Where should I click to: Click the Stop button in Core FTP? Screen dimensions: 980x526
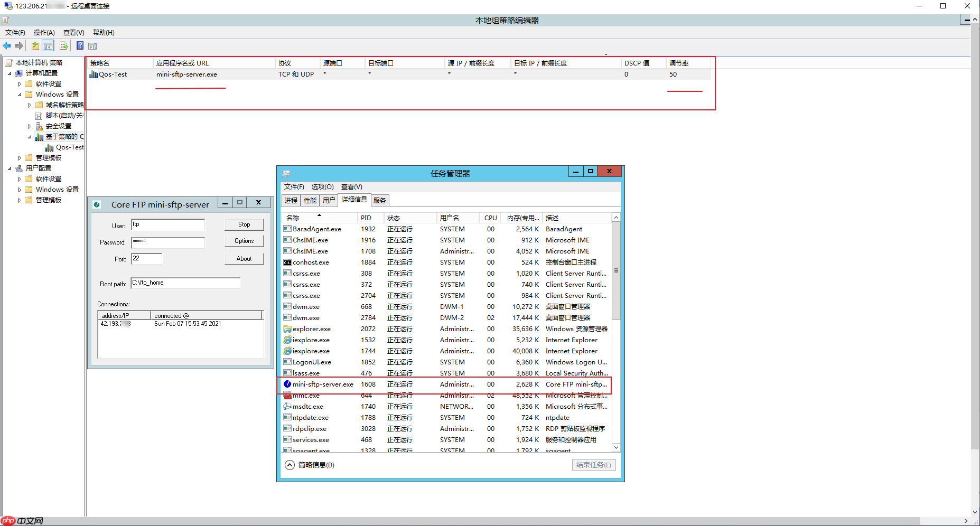click(244, 224)
